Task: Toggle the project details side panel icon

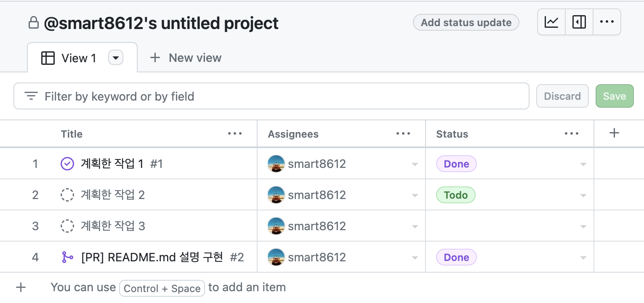Action: [x=579, y=22]
